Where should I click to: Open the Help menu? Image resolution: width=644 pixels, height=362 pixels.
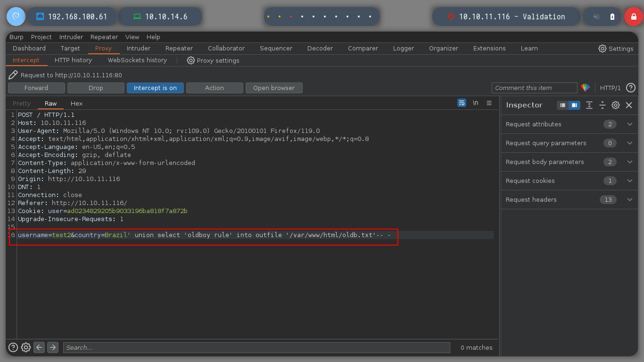coord(153,37)
